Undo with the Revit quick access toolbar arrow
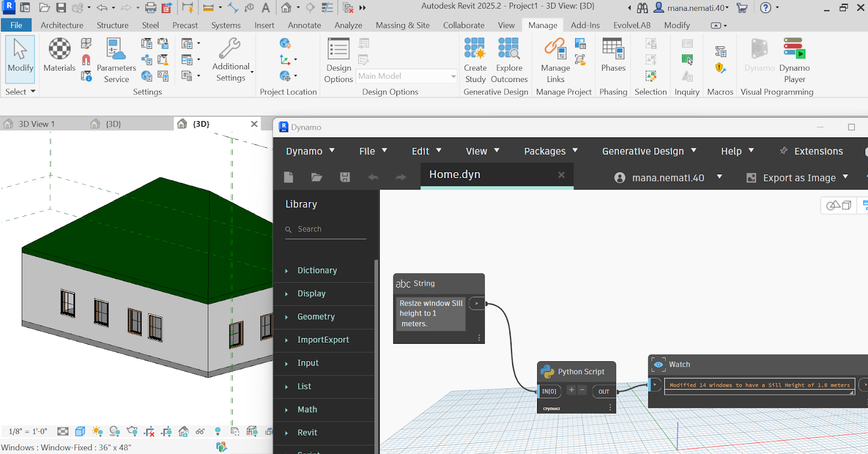868x454 pixels. tap(102, 8)
